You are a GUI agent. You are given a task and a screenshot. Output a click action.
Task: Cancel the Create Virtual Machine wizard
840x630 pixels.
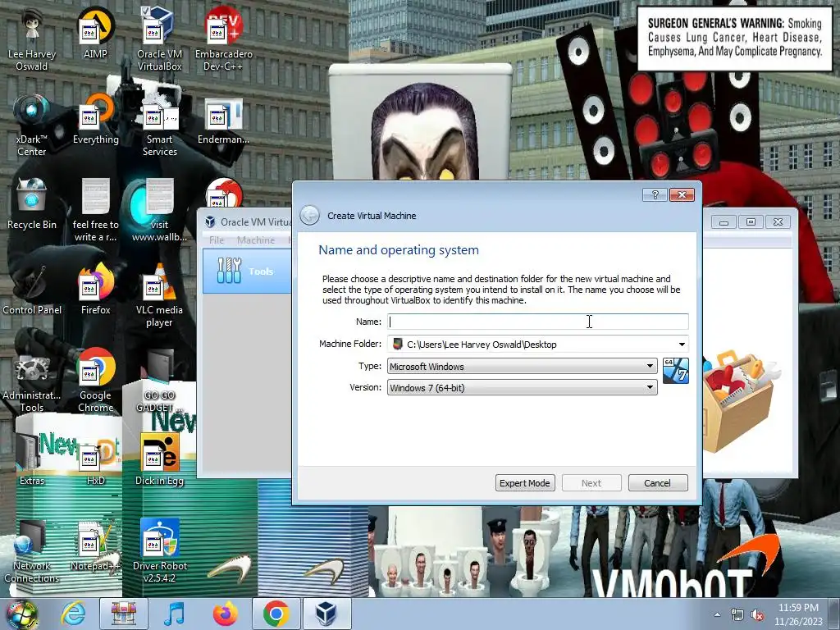657,483
